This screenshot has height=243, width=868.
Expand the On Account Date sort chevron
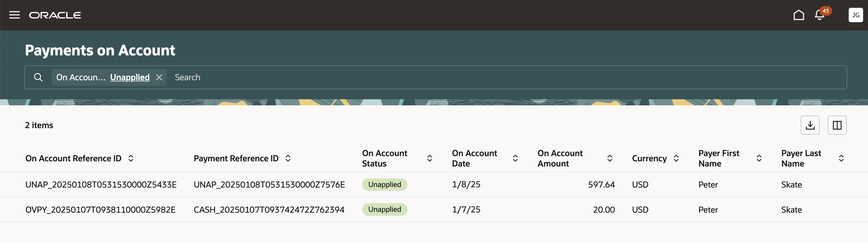pos(515,158)
